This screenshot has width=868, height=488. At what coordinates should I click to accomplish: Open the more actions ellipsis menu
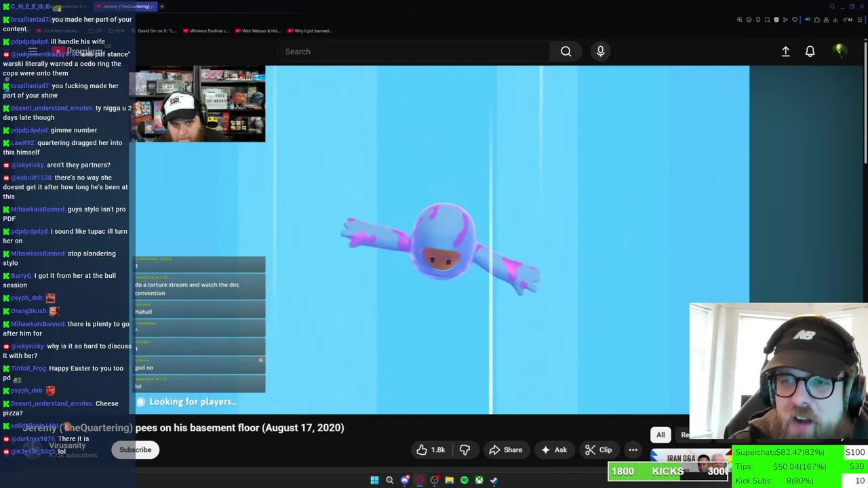tap(633, 450)
